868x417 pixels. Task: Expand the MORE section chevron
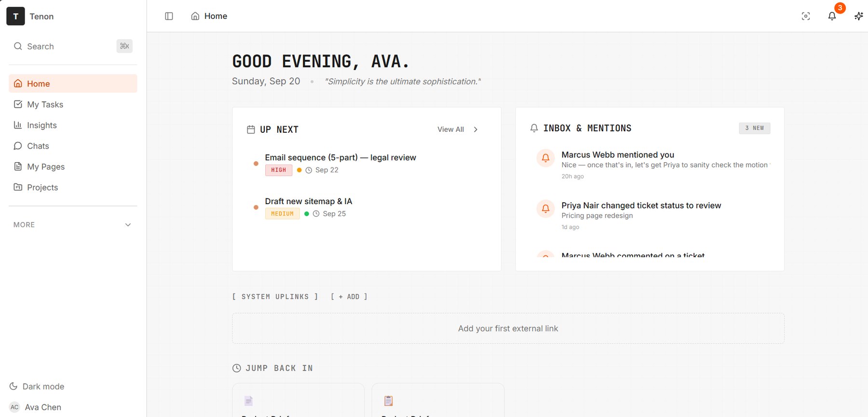click(128, 225)
